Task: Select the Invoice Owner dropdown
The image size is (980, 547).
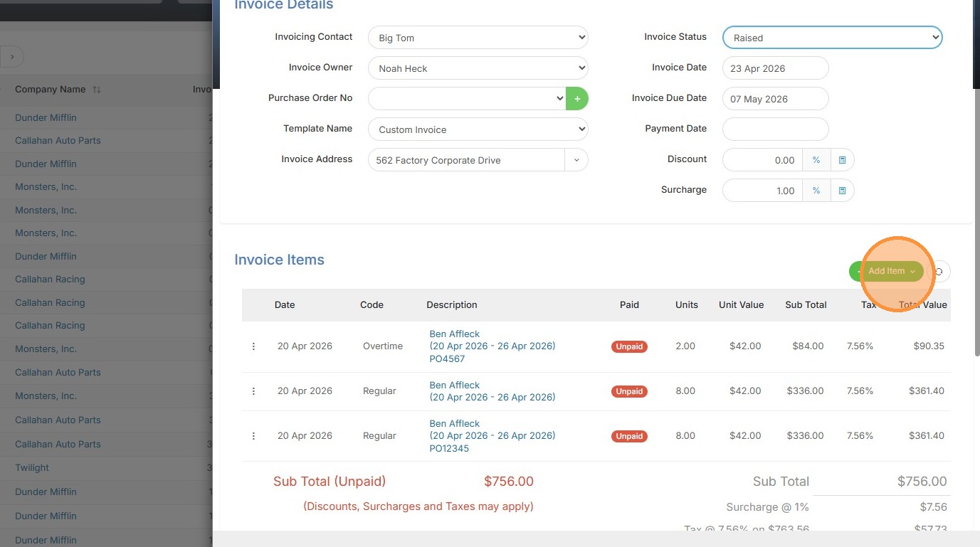Action: 478,68
